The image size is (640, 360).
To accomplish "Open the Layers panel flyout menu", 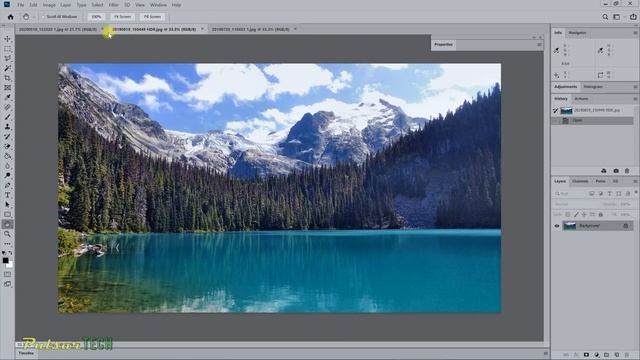I will click(x=635, y=181).
